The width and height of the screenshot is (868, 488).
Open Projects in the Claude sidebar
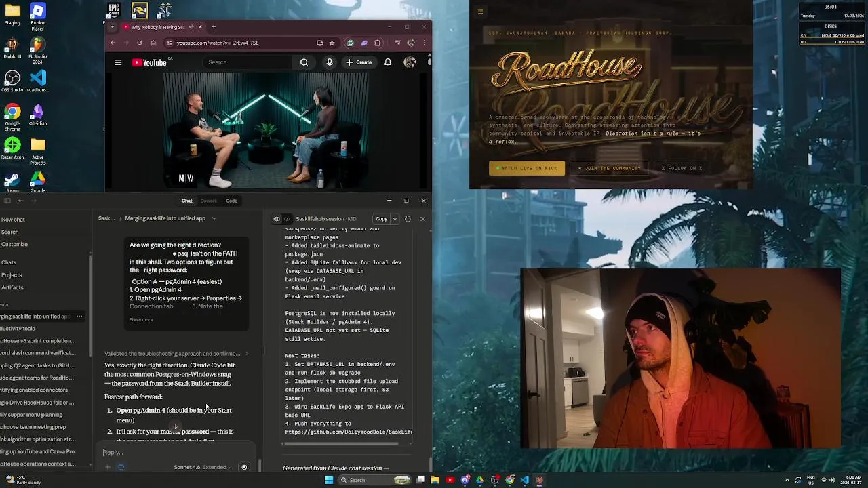pyautogui.click(x=12, y=275)
